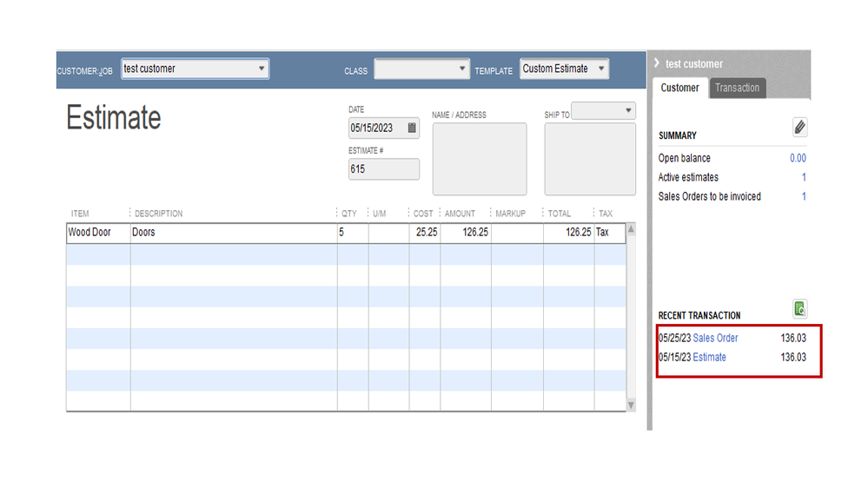The height and width of the screenshot is (488, 868).
Task: Click the ITEM column header
Action: (80, 214)
